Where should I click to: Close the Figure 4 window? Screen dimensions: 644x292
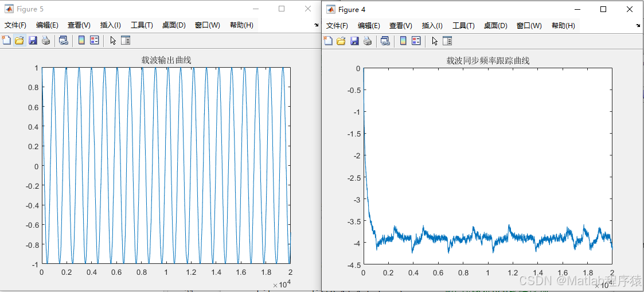630,9
